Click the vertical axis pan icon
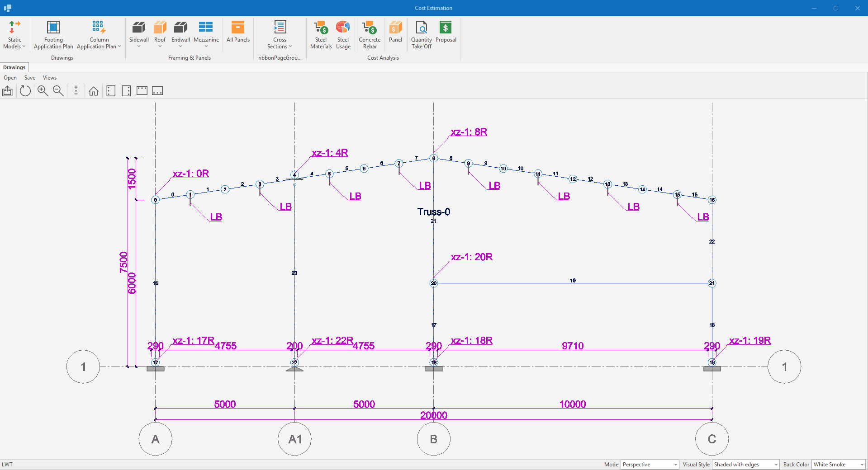 coord(76,91)
